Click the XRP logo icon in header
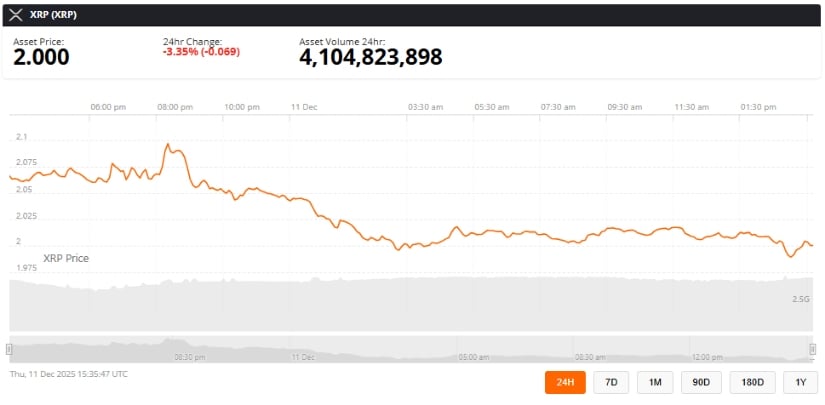This screenshot has height=405, width=825. click(x=15, y=14)
